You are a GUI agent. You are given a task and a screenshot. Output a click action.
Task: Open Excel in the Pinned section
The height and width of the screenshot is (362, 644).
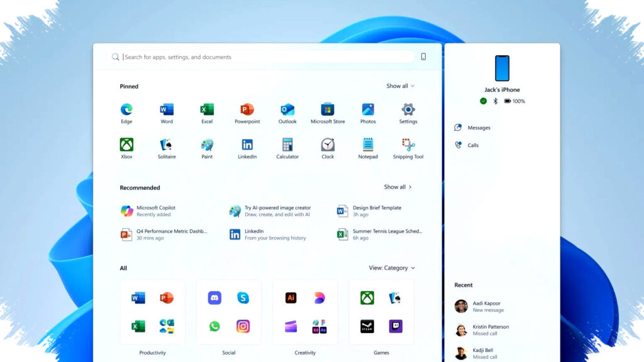(207, 113)
